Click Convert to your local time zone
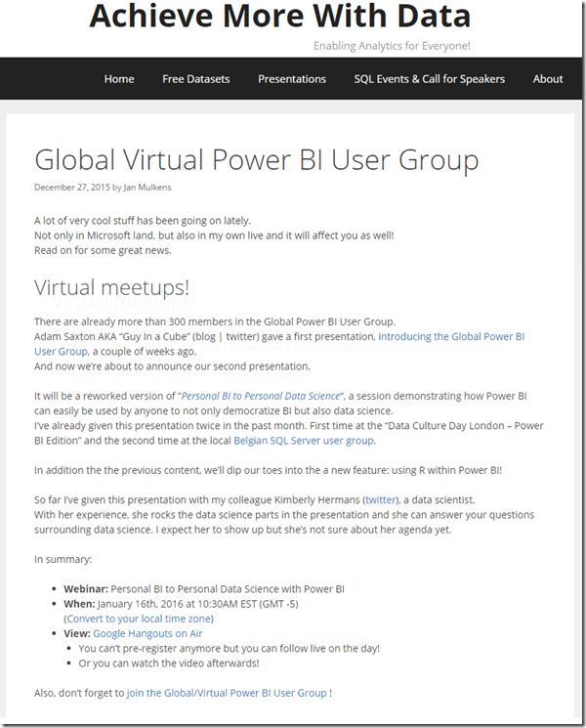The width and height of the screenshot is (586, 728). pyautogui.click(x=139, y=619)
